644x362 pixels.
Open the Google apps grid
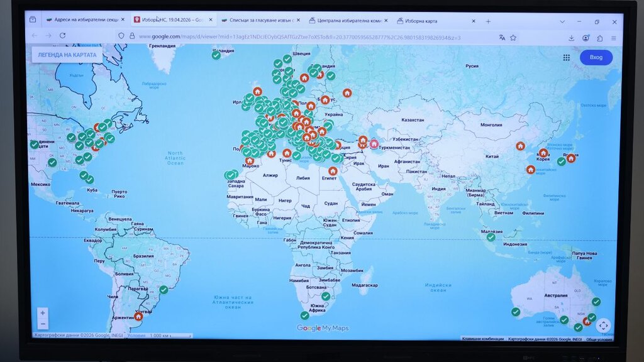(567, 57)
